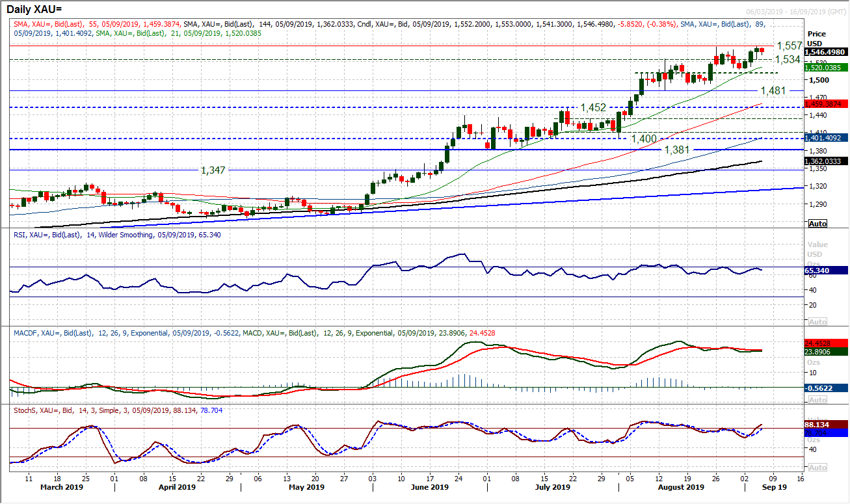Click the RSI indicator legend text
Viewport: 850px width, 504px height.
[116, 234]
